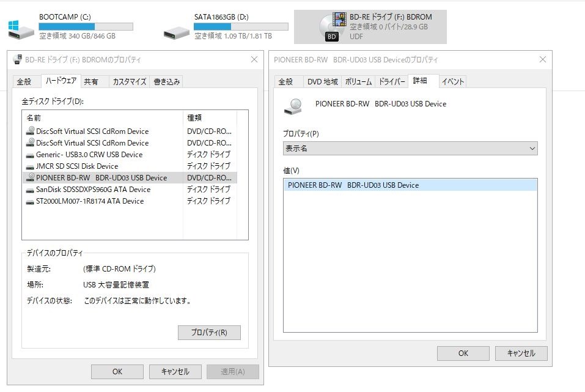Click (標準 CD-ROM ドライブ) manufacturer value
Screen dimensions: 585x392
tap(119, 269)
